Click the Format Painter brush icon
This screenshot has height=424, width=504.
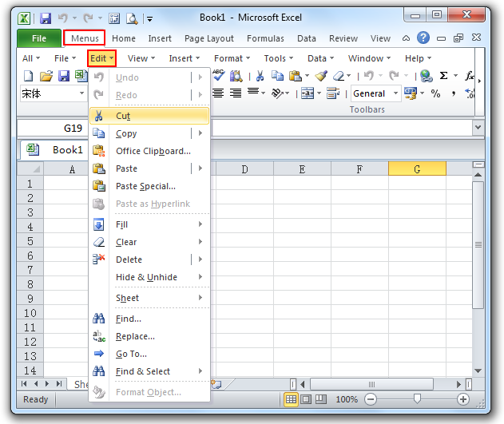point(321,77)
